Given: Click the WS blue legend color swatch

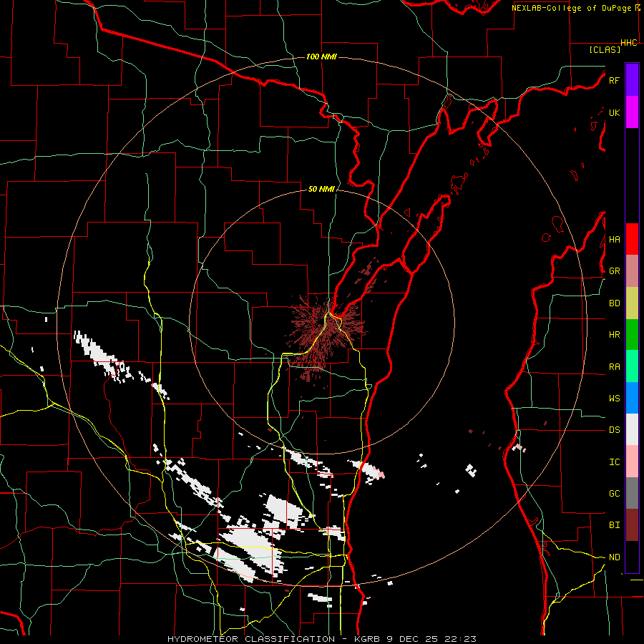Looking at the screenshot, I should pyautogui.click(x=632, y=398).
